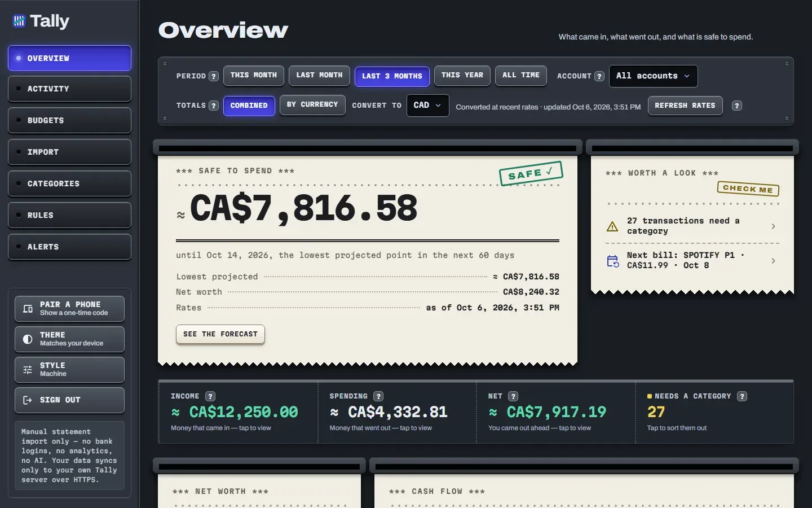Open help next to Refresh Rates
This screenshot has width=812, height=508.
pyautogui.click(x=736, y=106)
